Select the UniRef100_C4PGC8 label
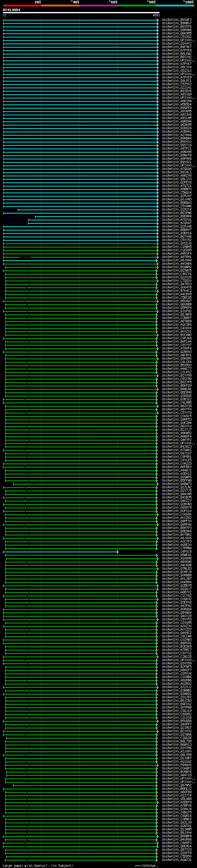 point(176,551)
